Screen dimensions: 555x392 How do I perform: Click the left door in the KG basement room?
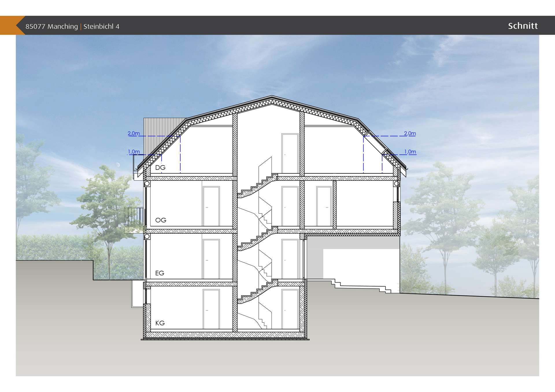[x=211, y=309]
